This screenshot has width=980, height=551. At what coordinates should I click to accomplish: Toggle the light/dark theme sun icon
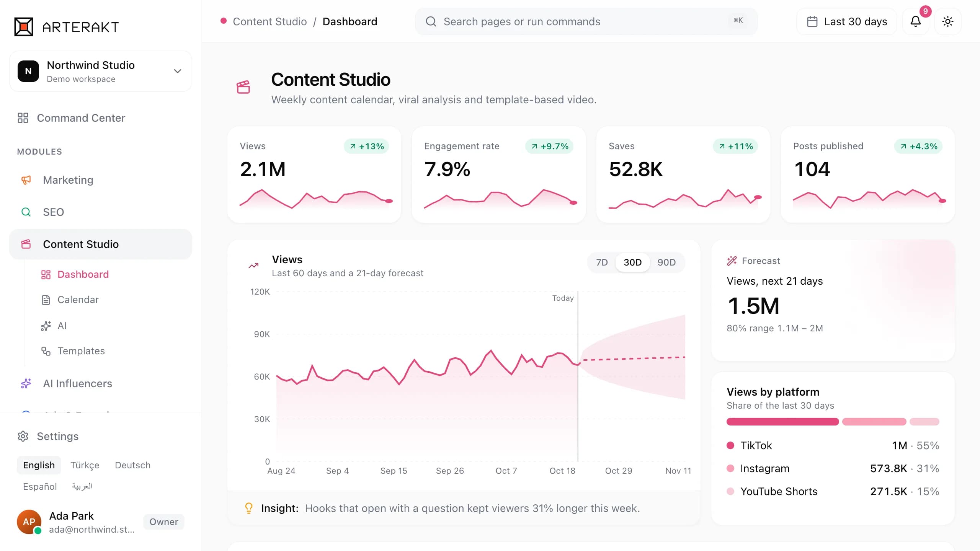point(947,21)
